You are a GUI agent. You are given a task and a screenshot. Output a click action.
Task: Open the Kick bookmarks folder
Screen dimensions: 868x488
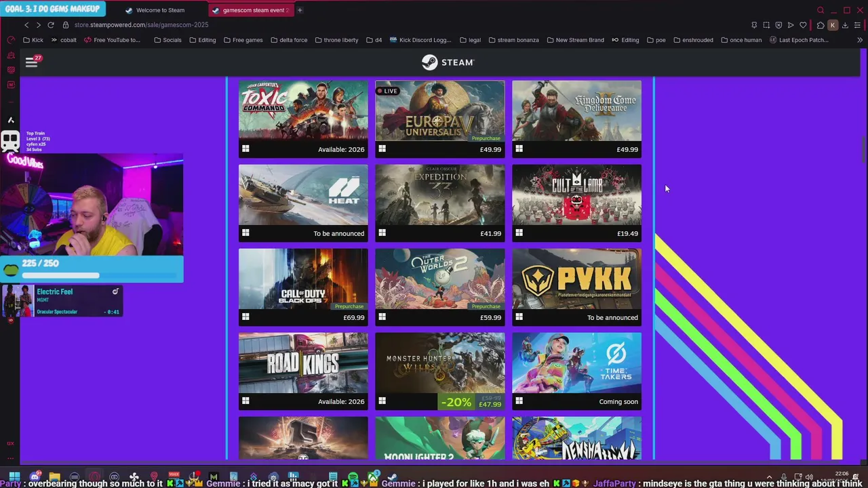[33, 40]
